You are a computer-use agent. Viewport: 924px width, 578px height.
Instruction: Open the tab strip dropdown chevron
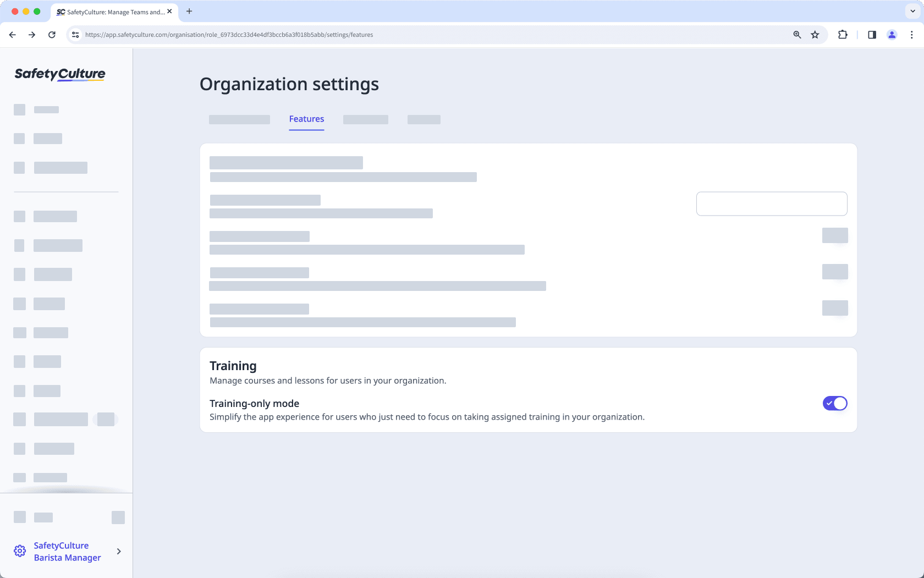click(x=912, y=11)
